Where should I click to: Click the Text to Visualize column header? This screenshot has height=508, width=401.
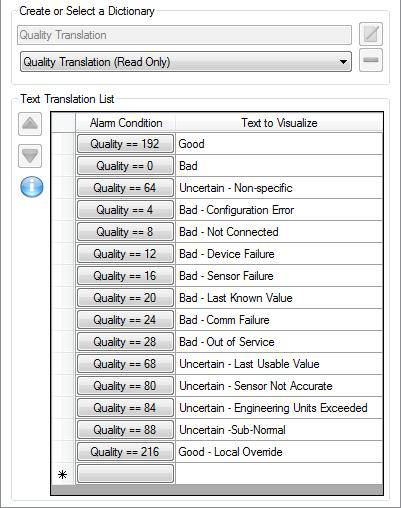(x=279, y=123)
